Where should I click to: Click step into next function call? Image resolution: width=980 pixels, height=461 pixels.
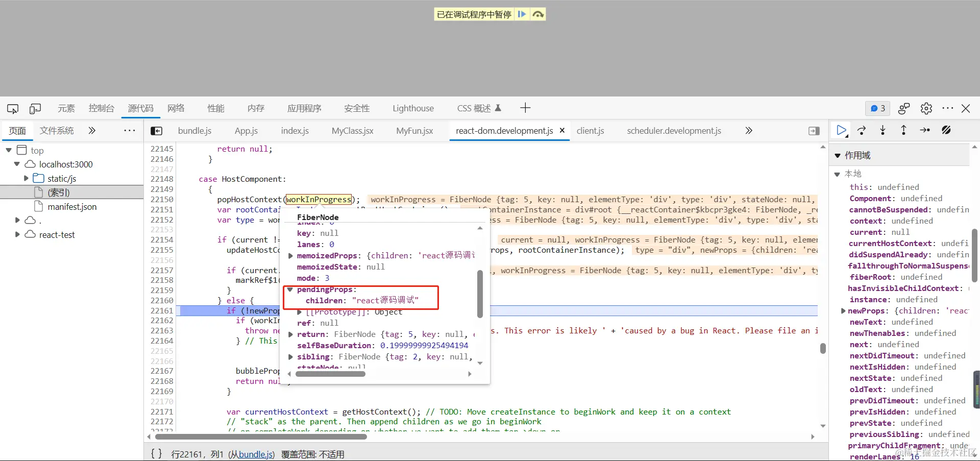click(x=883, y=131)
